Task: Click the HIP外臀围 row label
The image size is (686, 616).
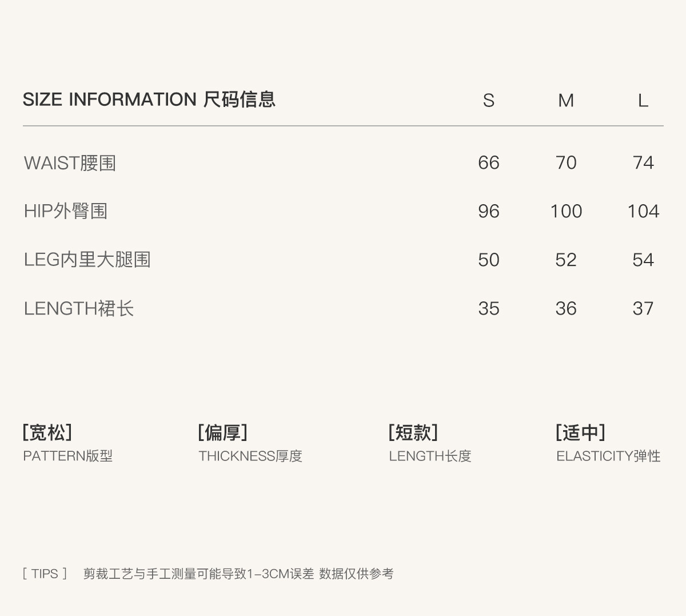Action: (66, 212)
